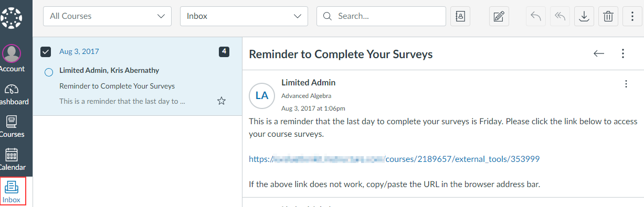644x207 pixels.
Task: Open the Account profile in sidebar
Action: (x=12, y=58)
